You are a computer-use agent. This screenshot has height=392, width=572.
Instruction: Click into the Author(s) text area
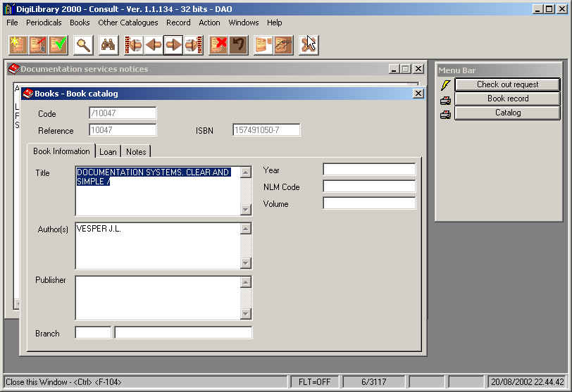[158, 246]
